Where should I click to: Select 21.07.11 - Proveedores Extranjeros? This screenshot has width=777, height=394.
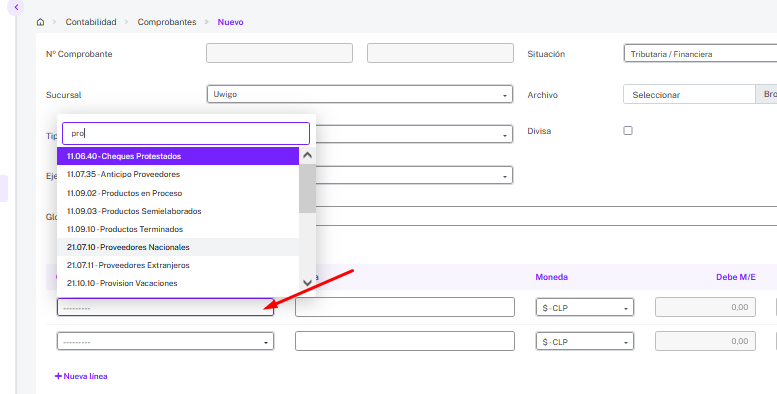point(178,265)
